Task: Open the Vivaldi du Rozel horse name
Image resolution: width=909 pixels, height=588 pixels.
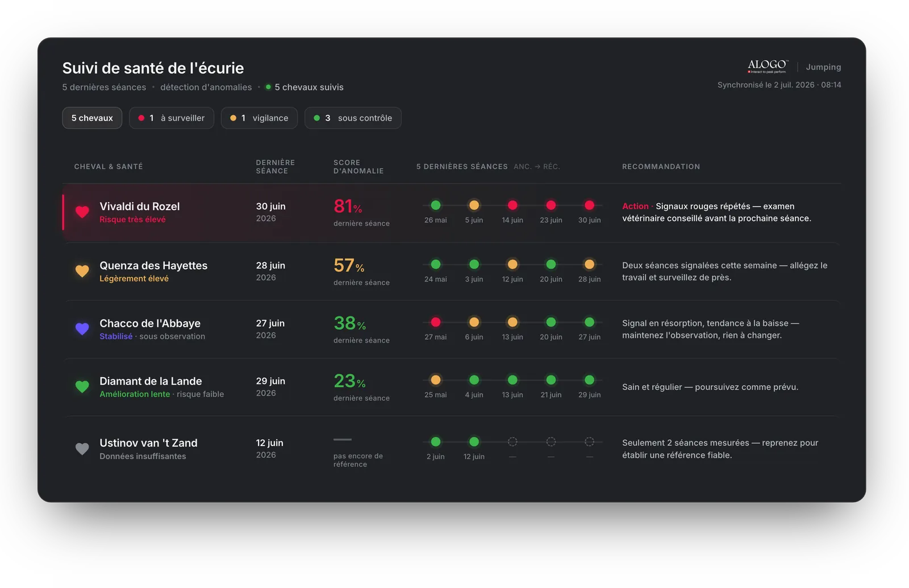Action: coord(140,206)
